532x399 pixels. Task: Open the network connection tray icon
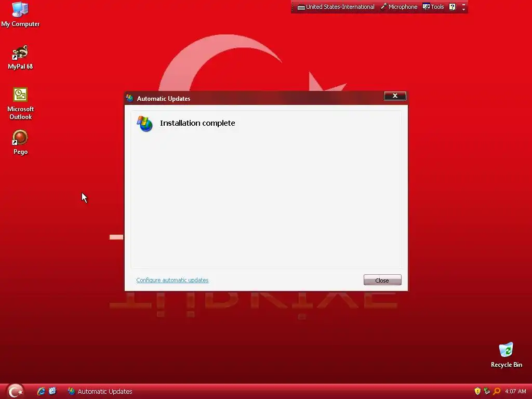pyautogui.click(x=487, y=391)
